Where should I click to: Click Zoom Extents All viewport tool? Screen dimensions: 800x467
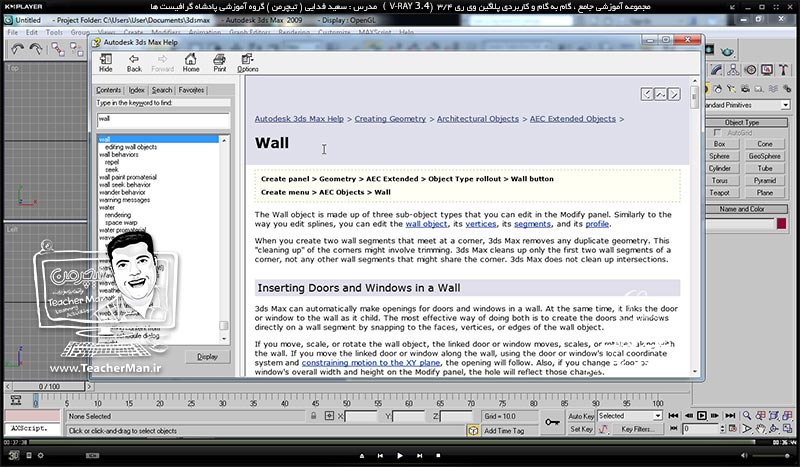[x=787, y=415]
